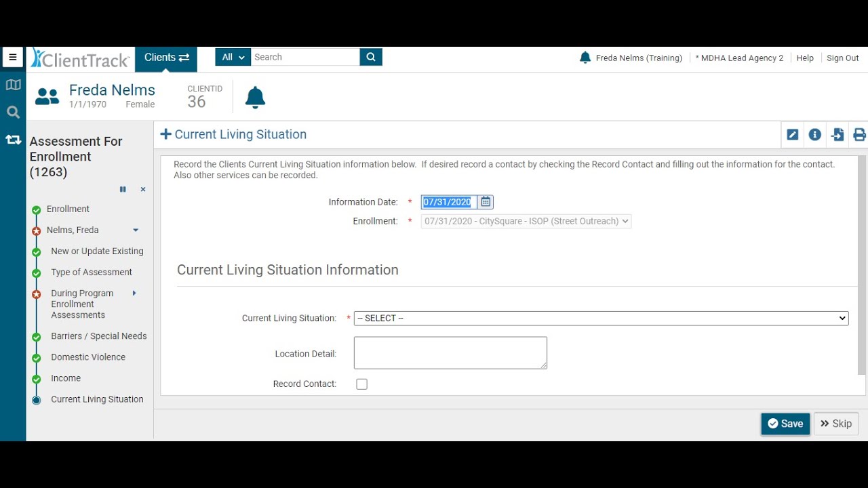Open the Clients menu tab

[x=166, y=58]
